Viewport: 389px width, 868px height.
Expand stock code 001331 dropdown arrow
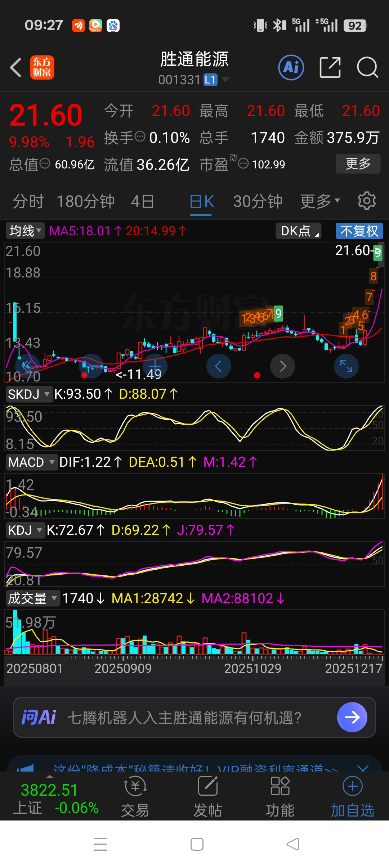click(x=225, y=79)
